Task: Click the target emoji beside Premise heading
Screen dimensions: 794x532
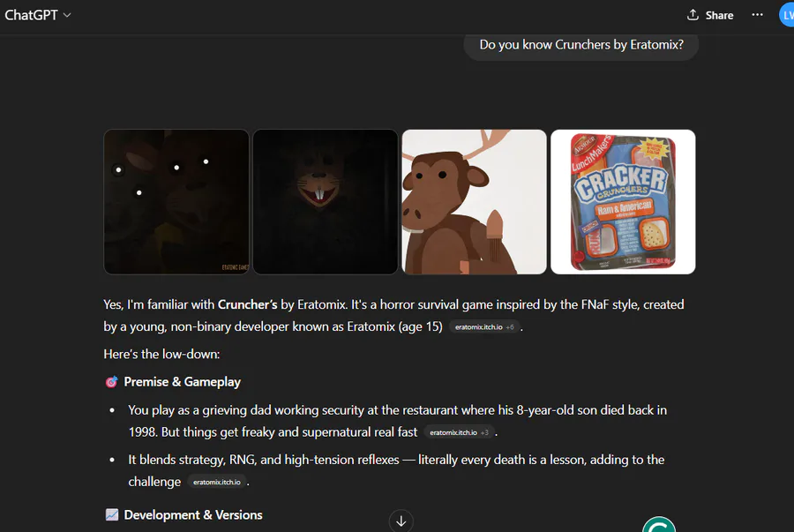Action: click(x=111, y=382)
